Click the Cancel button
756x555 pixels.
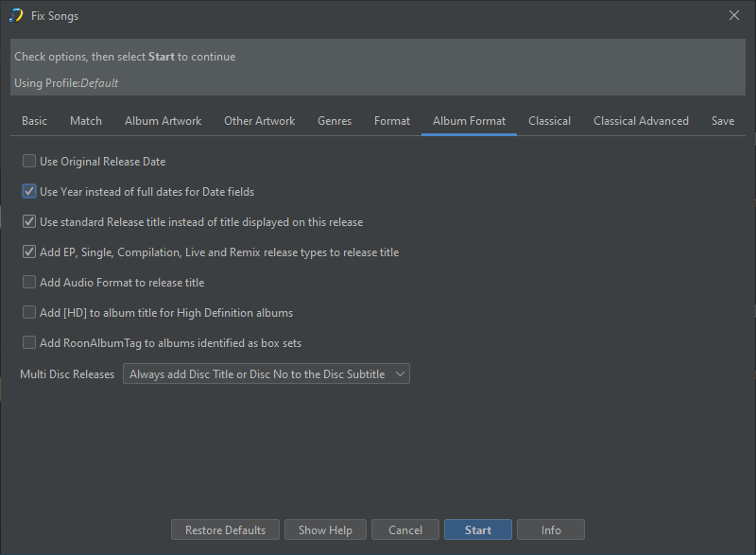coord(405,530)
